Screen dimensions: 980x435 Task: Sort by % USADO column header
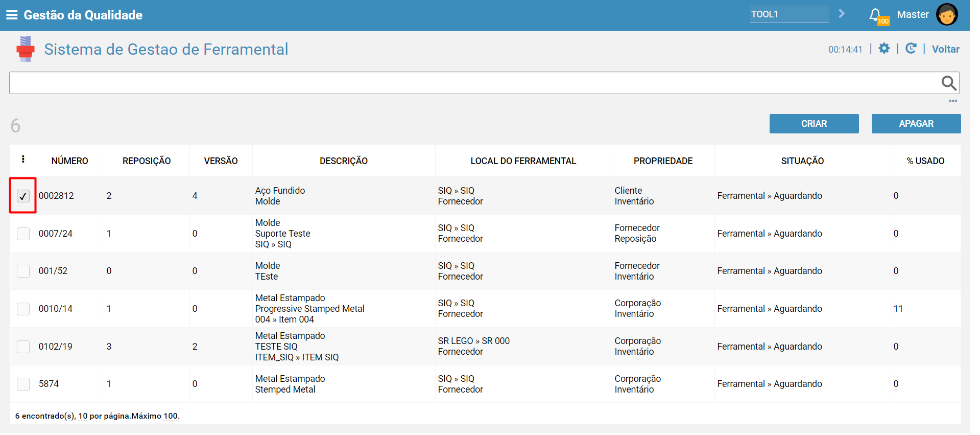point(925,161)
